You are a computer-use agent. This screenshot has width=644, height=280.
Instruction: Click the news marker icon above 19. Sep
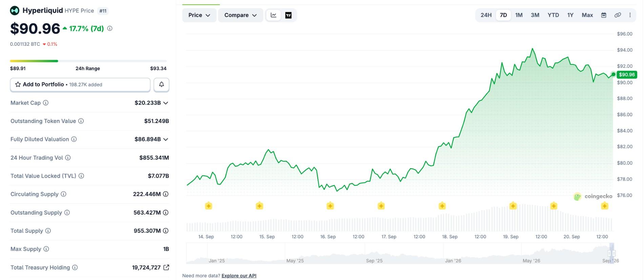513,206
